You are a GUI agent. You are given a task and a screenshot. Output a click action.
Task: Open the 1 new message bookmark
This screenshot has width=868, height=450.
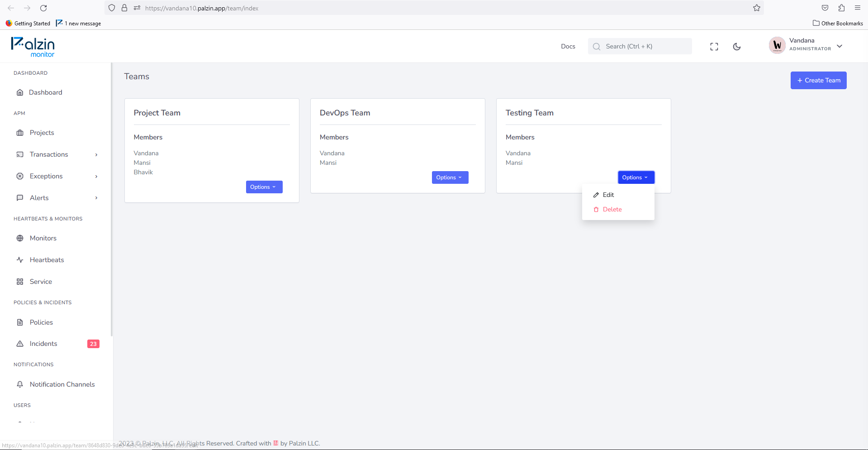(78, 23)
